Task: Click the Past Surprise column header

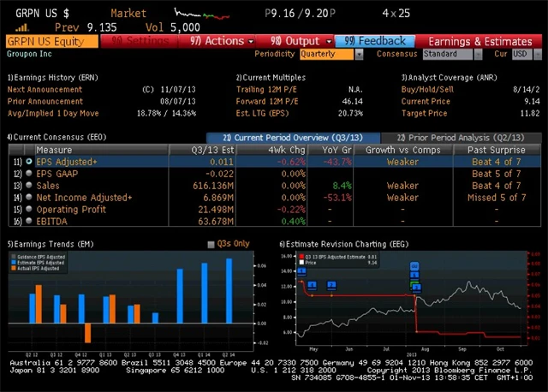Action: pyautogui.click(x=497, y=150)
